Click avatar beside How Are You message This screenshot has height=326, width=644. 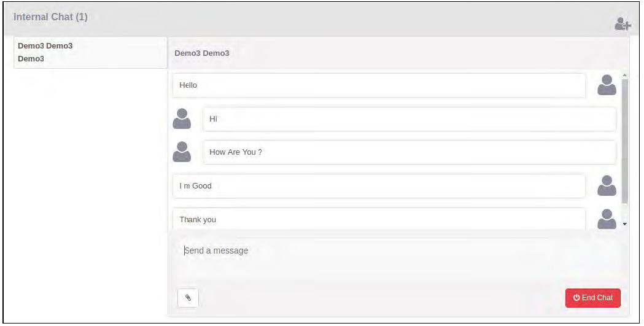(x=182, y=152)
